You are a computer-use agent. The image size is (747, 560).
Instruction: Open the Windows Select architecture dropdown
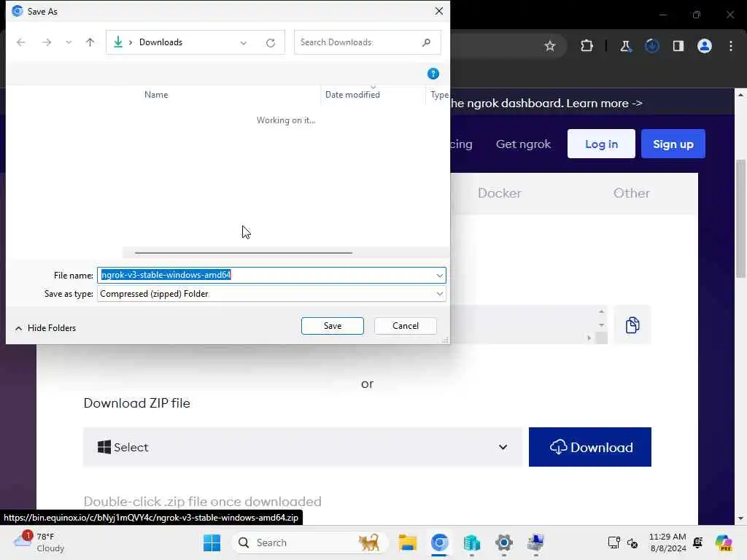tap(303, 447)
